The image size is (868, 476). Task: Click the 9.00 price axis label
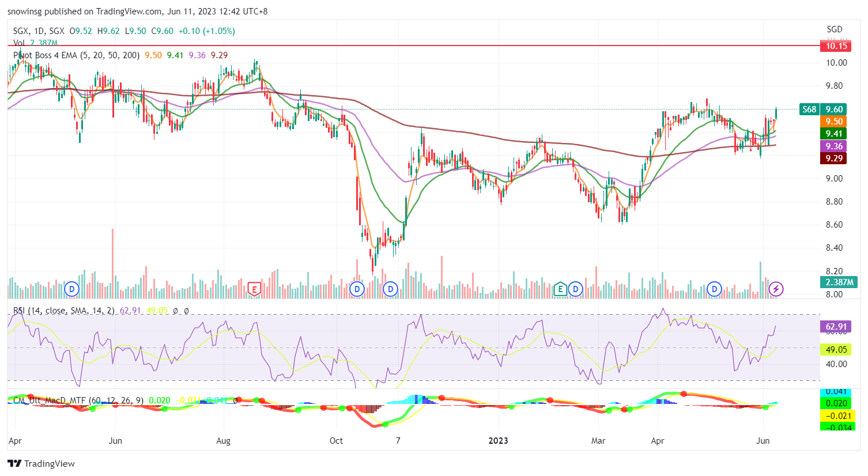pos(834,179)
